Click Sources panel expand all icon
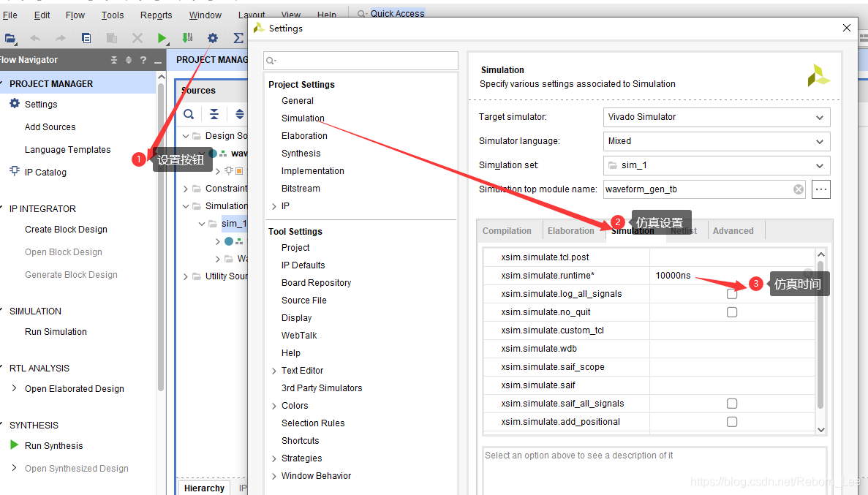The height and width of the screenshot is (495, 868). (x=240, y=114)
